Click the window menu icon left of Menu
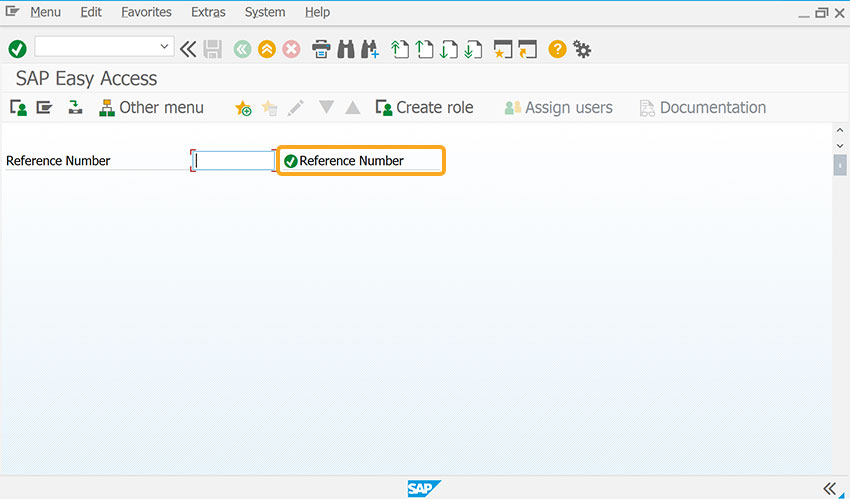The width and height of the screenshot is (850, 500). 12,11
